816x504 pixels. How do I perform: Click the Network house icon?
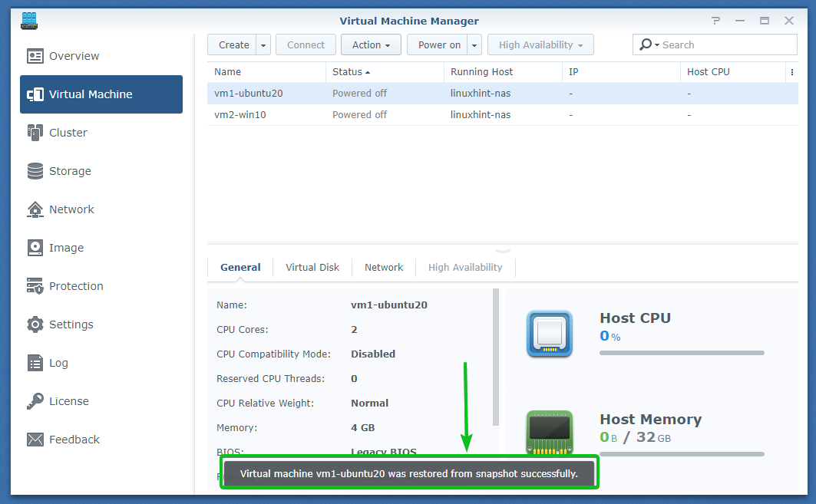click(35, 209)
